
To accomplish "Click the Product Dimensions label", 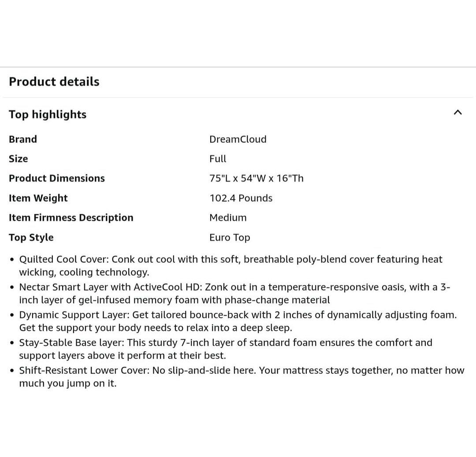I will click(57, 178).
